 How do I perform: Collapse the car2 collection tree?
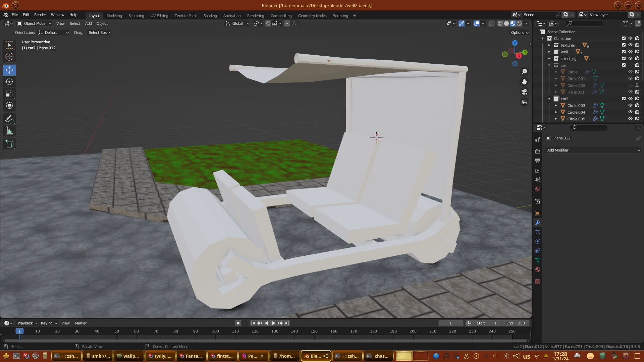[x=549, y=99]
